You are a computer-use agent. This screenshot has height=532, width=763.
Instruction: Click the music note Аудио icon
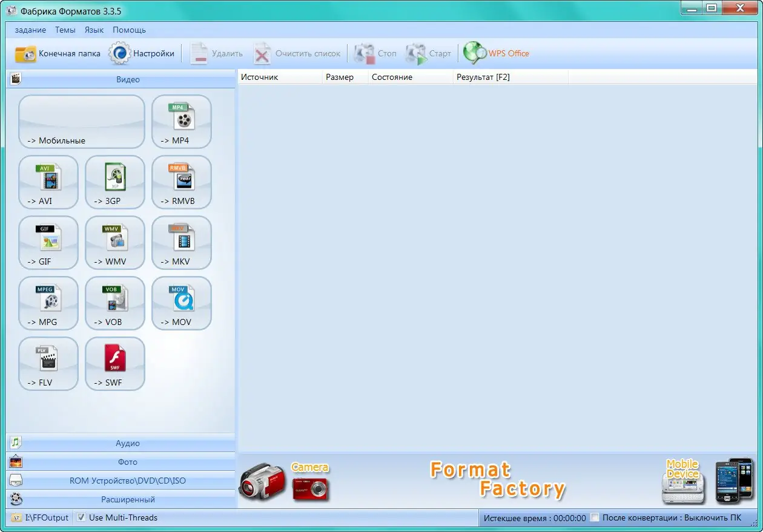click(x=16, y=442)
